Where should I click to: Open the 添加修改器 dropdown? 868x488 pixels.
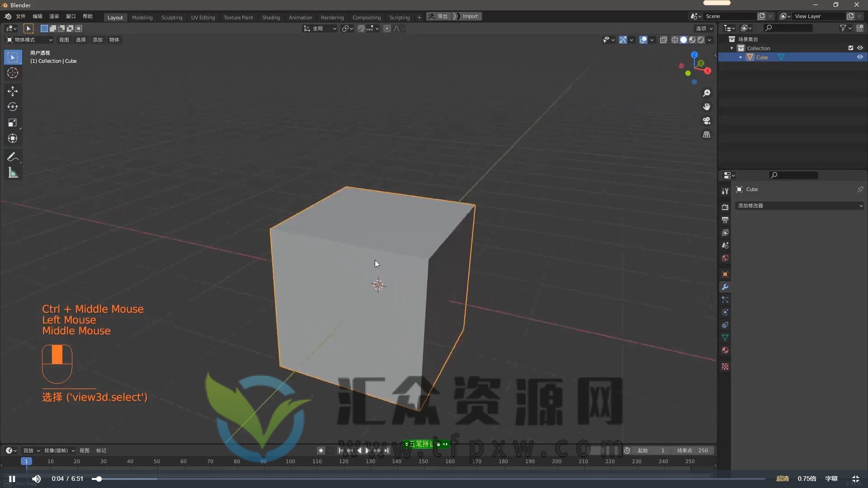point(799,206)
